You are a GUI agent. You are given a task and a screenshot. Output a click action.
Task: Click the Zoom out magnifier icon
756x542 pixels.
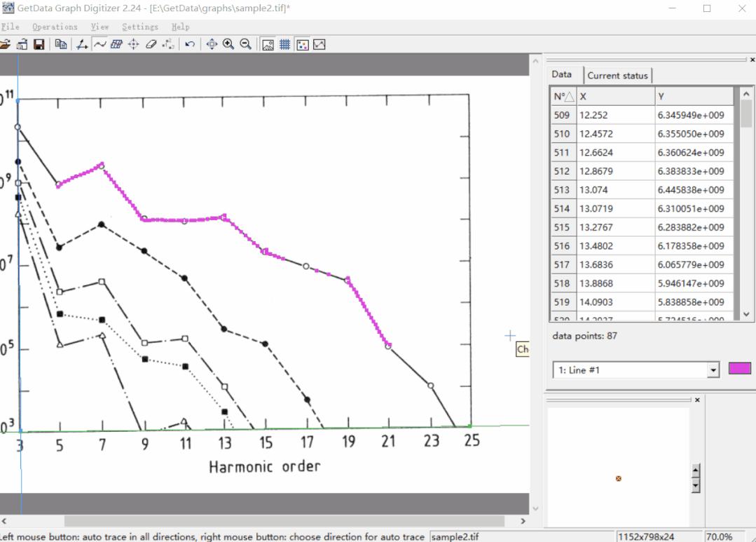pos(245,44)
